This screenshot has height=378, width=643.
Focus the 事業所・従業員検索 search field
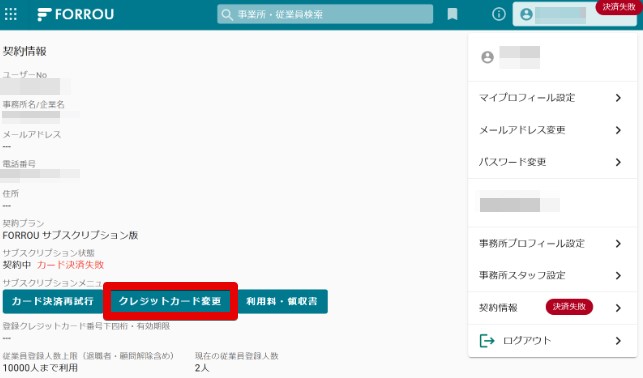[325, 14]
